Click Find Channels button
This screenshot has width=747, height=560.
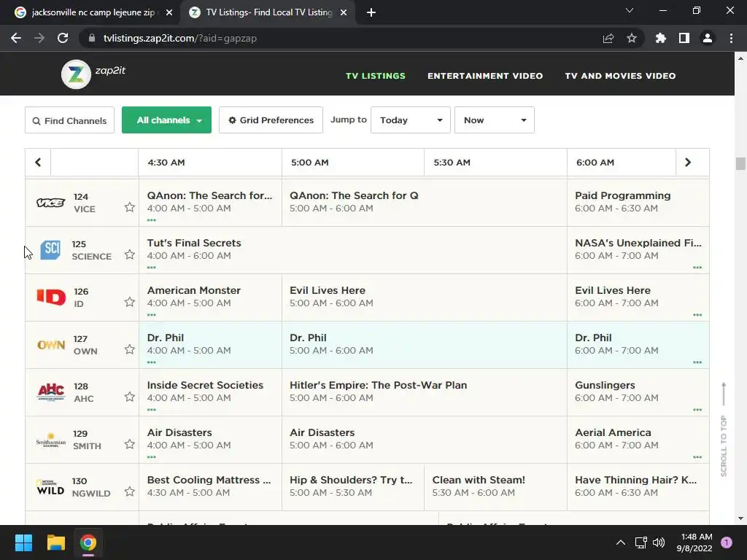[69, 120]
